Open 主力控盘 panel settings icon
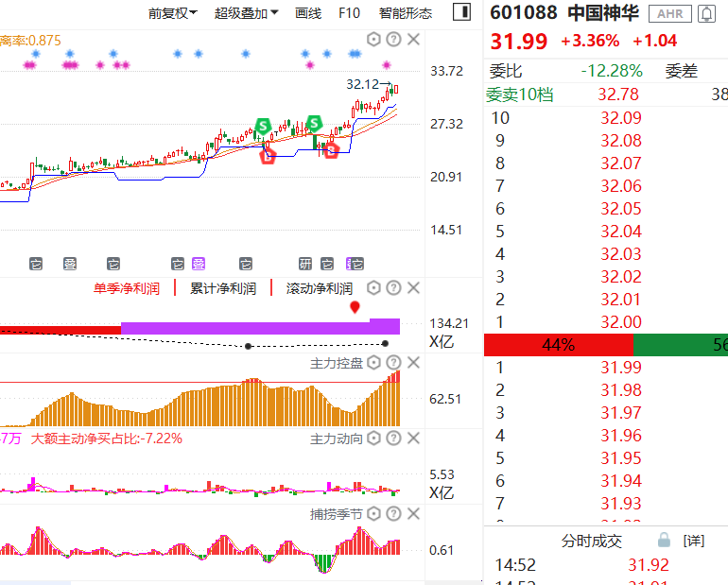Viewport: 728px width, 585px height. tap(373, 363)
